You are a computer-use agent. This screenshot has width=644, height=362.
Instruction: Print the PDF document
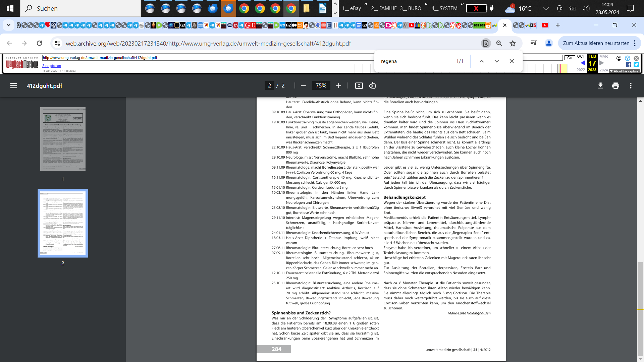click(615, 86)
